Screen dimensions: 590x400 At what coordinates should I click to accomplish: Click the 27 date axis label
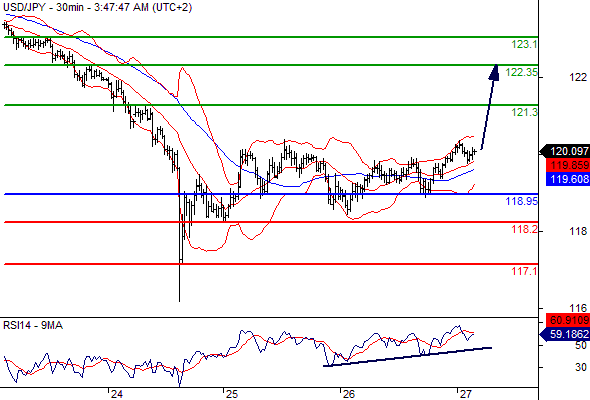pos(466,394)
